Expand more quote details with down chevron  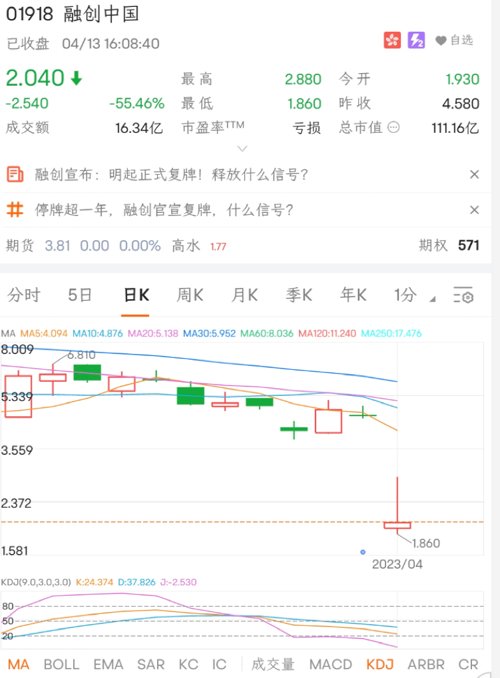242,148
